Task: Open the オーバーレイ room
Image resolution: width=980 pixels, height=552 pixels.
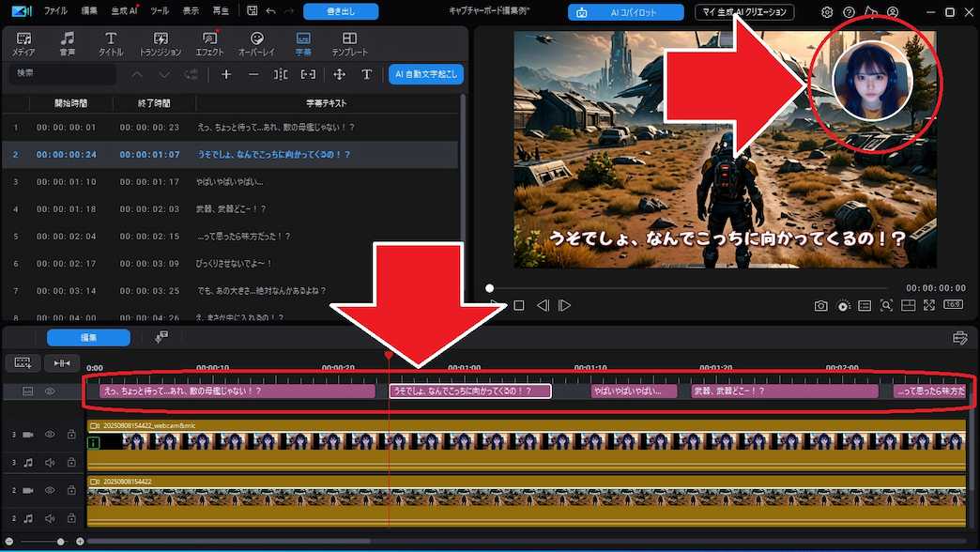Action: coord(256,41)
